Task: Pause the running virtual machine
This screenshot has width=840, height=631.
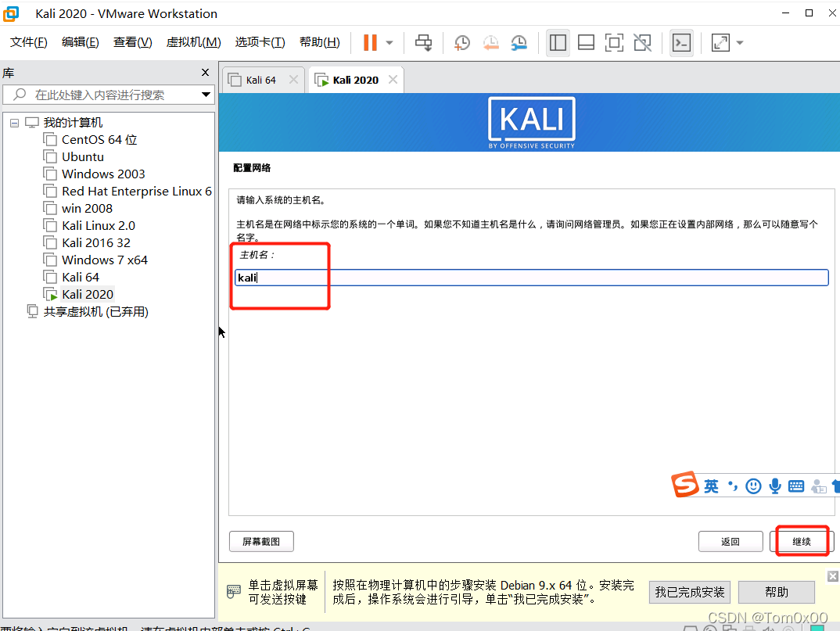Action: coord(370,43)
